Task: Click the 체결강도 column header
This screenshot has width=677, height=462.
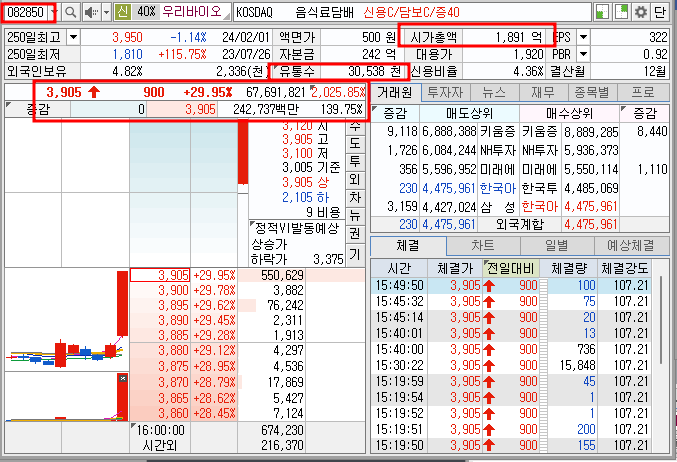Action: tap(625, 268)
